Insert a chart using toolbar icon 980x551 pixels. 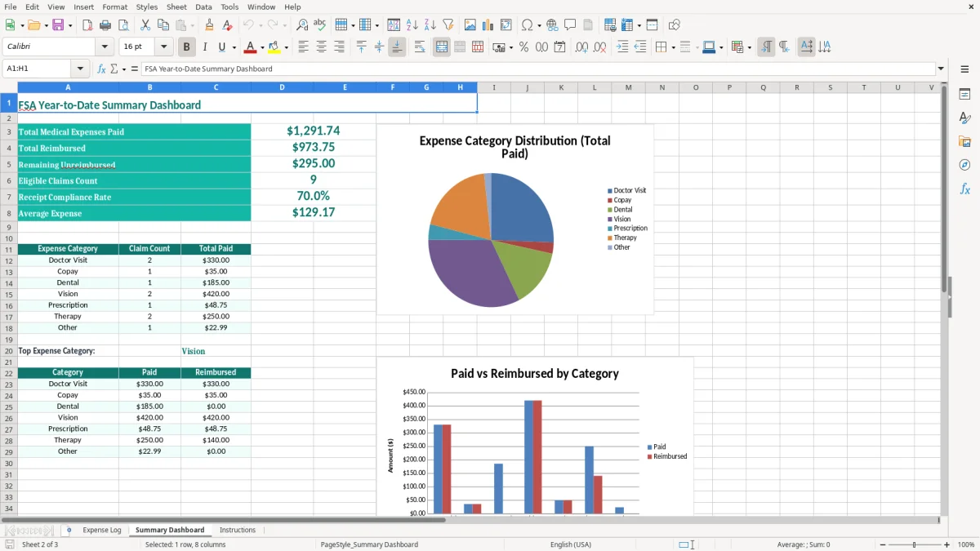[x=488, y=25]
